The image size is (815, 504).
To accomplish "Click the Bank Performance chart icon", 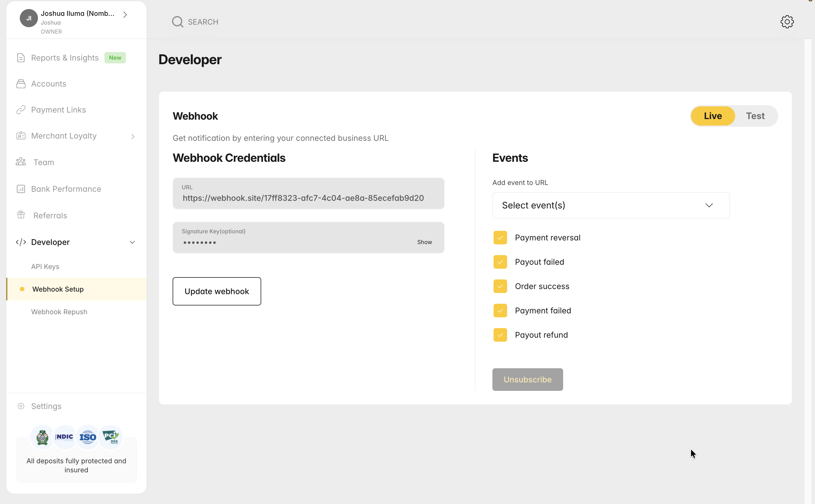I will (21, 189).
